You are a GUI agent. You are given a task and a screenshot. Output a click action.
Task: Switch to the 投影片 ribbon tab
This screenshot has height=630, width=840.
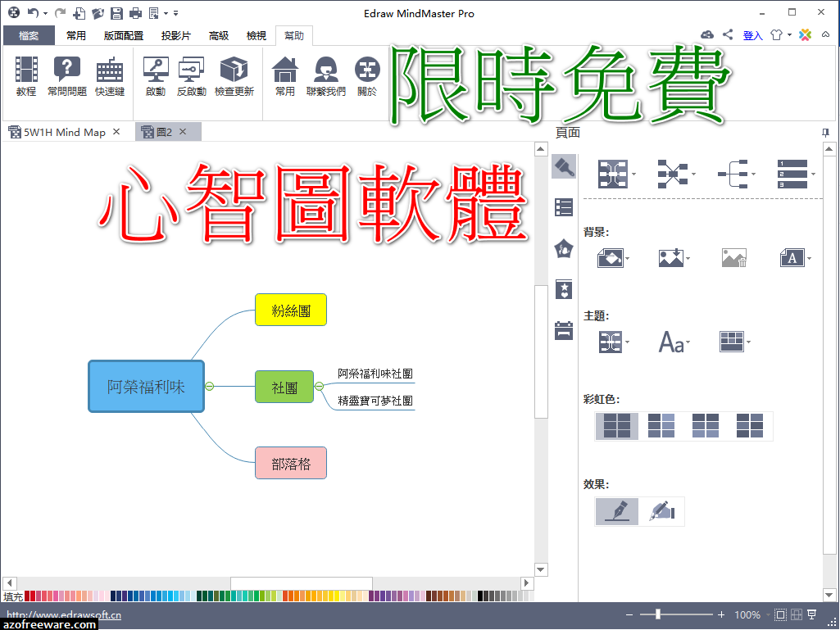(176, 36)
